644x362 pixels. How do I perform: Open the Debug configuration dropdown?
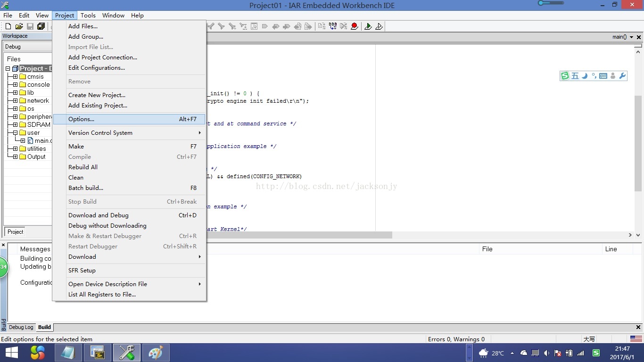tap(27, 47)
